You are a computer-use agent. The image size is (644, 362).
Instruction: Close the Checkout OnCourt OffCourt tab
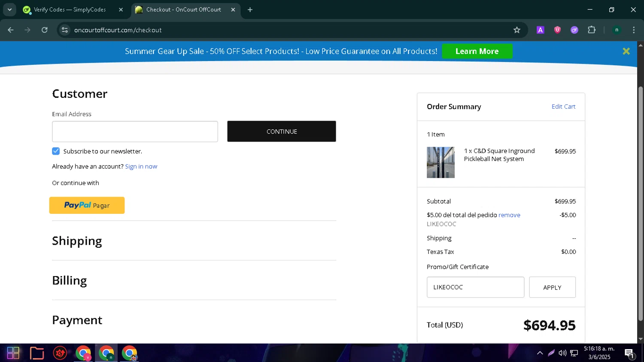pos(233,9)
